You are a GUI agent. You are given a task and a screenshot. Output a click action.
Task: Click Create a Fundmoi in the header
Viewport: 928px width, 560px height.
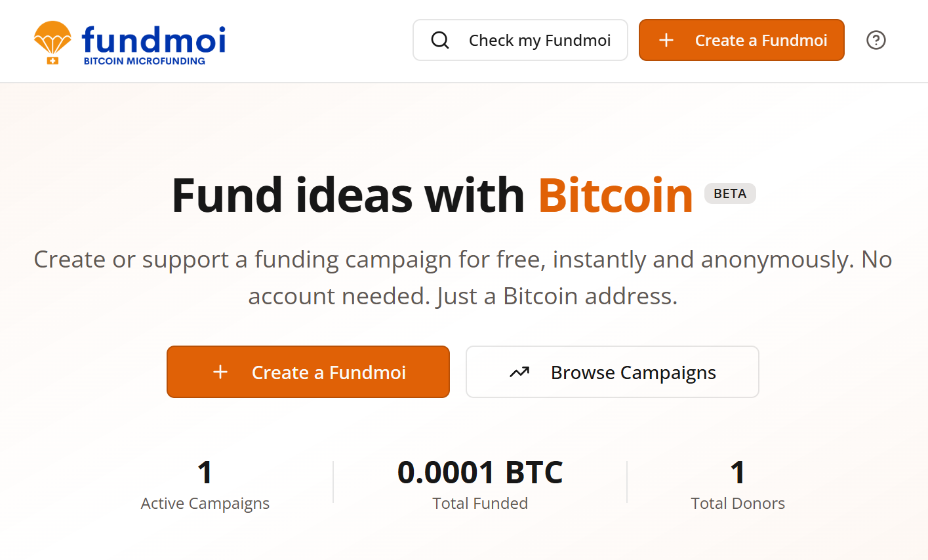pos(741,40)
